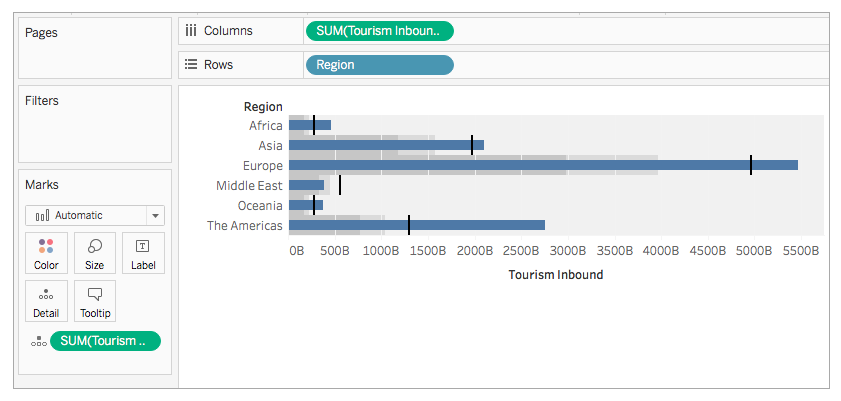Click the Asia blue bar
The image size is (841, 401).
386,145
